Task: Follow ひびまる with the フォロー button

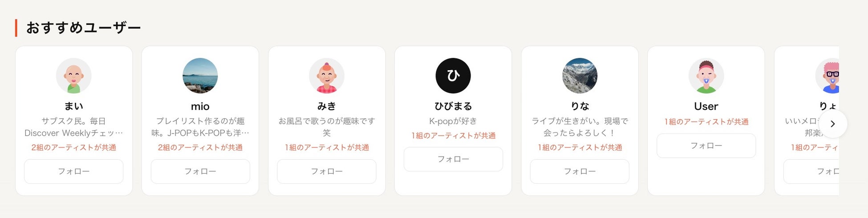Action: pyautogui.click(x=453, y=159)
